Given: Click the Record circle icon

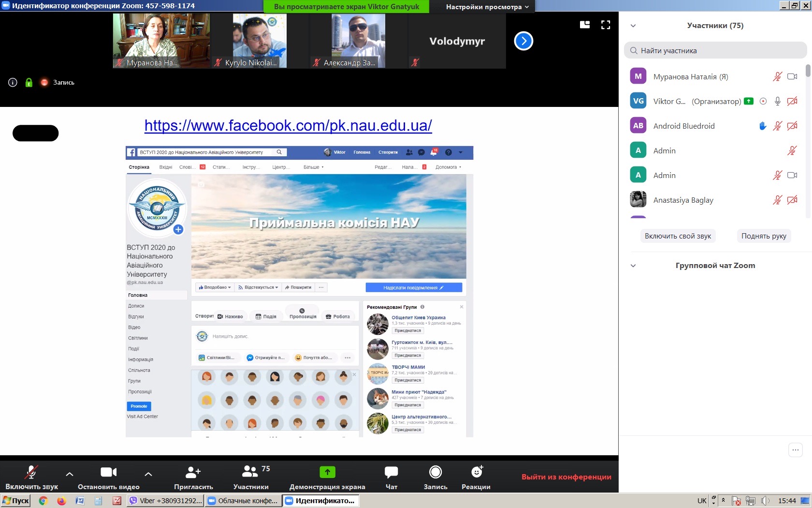Looking at the screenshot, I should pos(435,472).
